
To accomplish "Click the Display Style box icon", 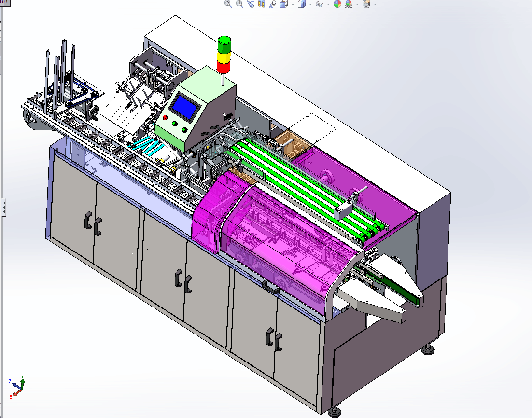I will coord(302,4).
